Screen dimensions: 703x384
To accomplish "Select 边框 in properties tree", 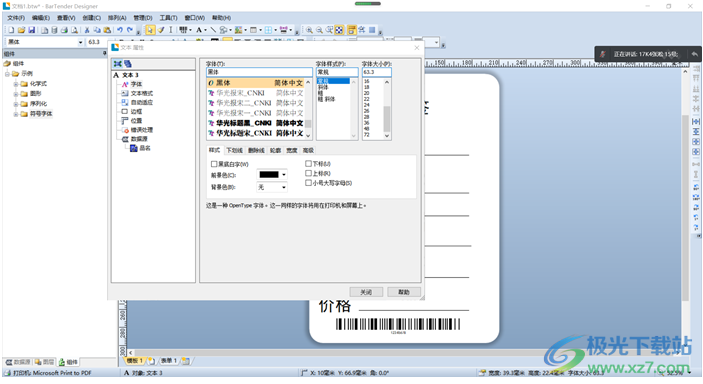I will (x=136, y=111).
